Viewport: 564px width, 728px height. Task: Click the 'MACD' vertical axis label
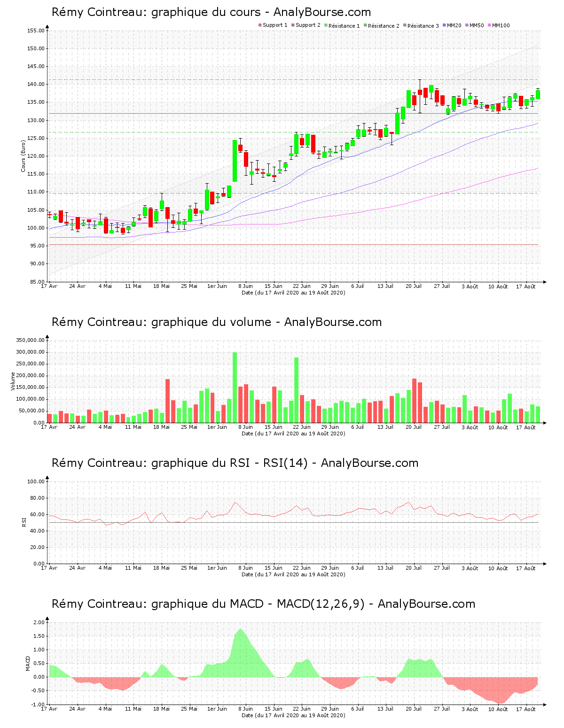pos(28,663)
